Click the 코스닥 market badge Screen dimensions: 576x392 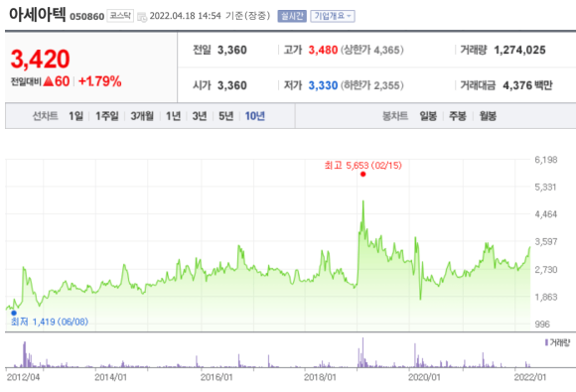(x=120, y=16)
